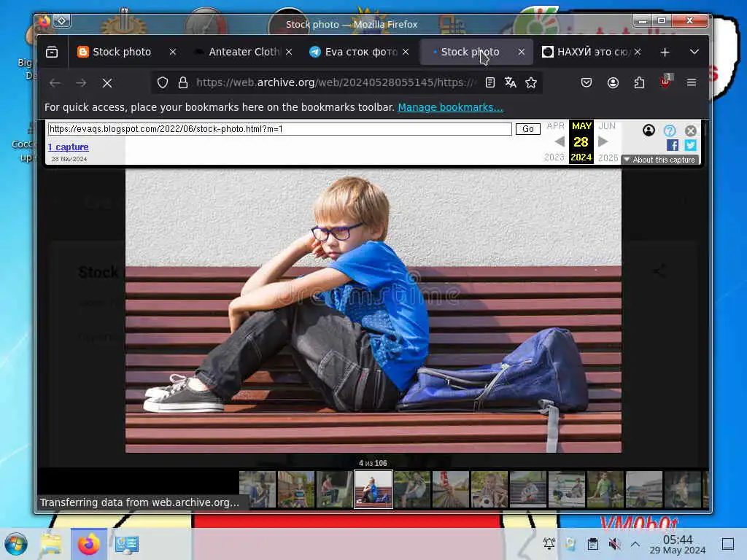This screenshot has height=560, width=747.
Task: Close the Wayback toolbar
Action: (691, 131)
